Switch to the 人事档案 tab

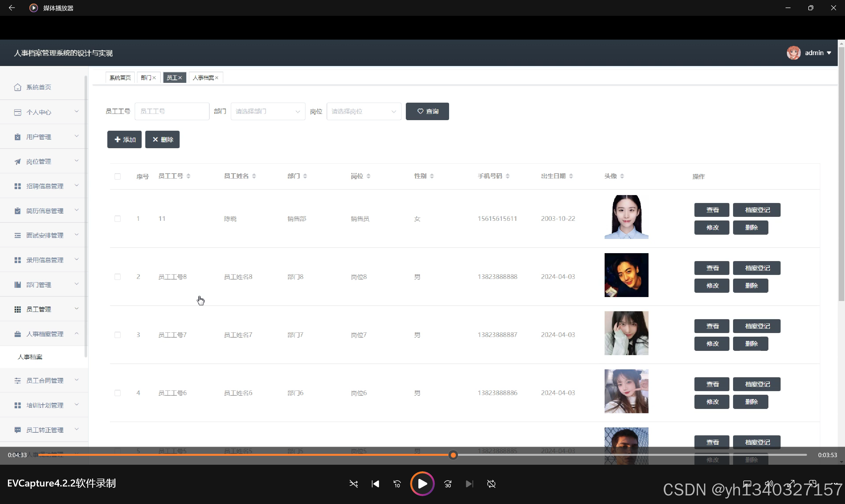tap(203, 78)
